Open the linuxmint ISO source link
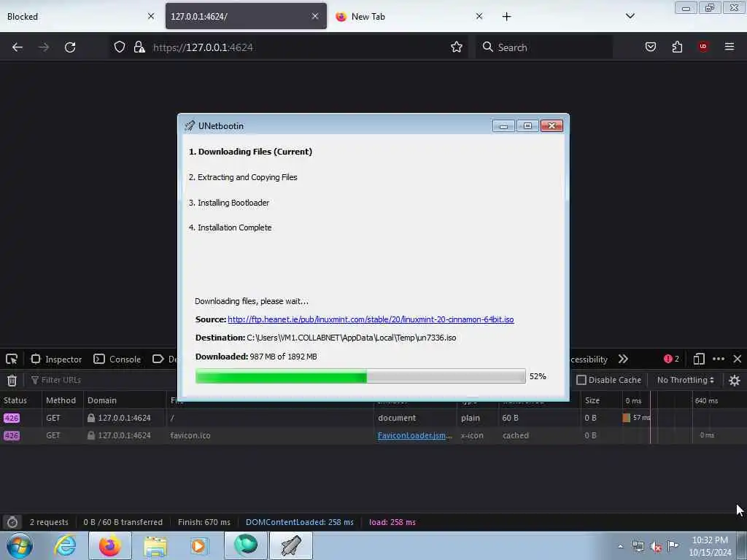This screenshot has width=747, height=560. click(371, 319)
